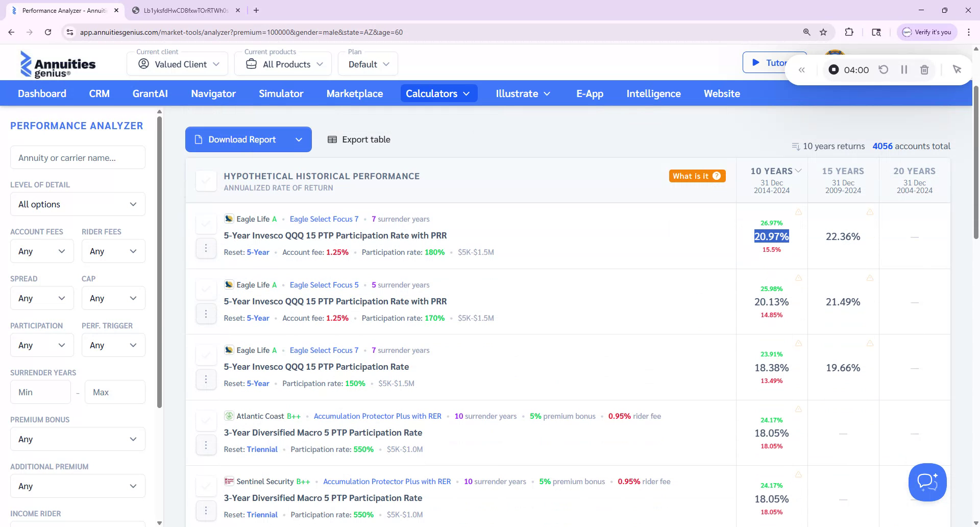
Task: Open the Eagle Select Focus 7 product link
Action: coord(324,219)
